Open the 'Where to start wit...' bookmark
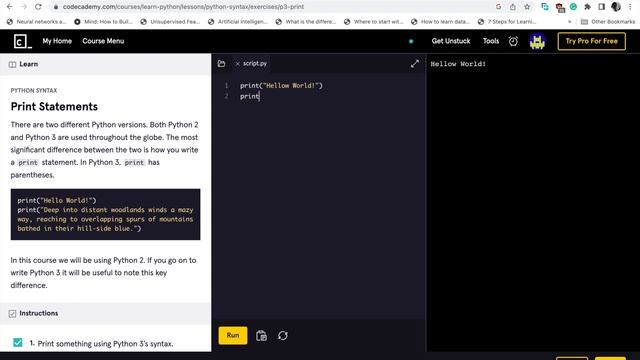The image size is (640, 360). pyautogui.click(x=374, y=22)
